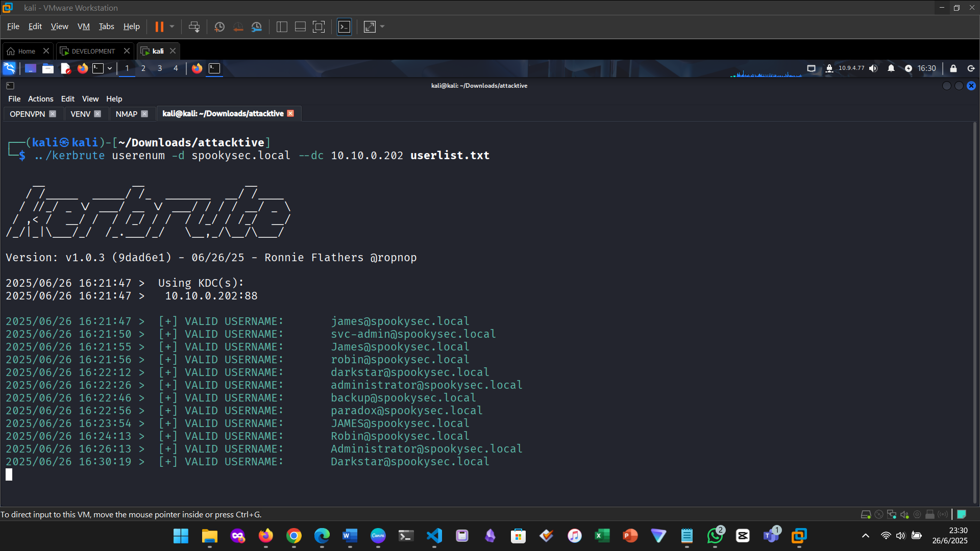Click backup@spookysec.local username line

(x=403, y=398)
